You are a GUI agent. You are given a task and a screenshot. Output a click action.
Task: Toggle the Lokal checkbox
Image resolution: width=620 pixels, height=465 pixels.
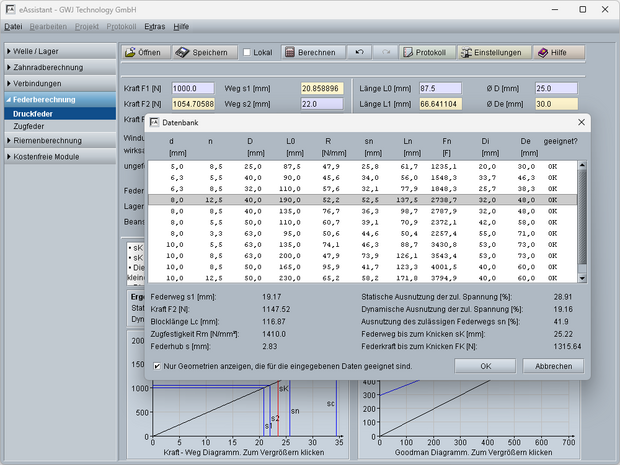(249, 52)
